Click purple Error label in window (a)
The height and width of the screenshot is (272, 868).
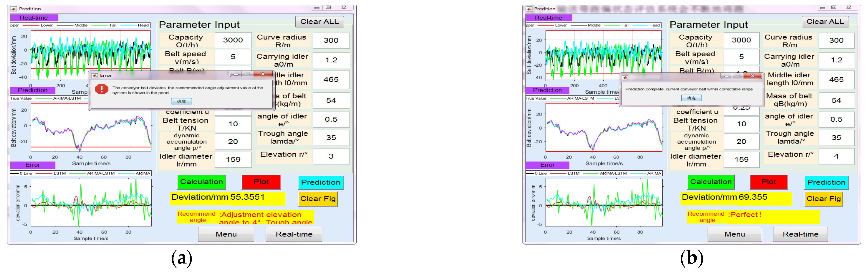tap(33, 165)
